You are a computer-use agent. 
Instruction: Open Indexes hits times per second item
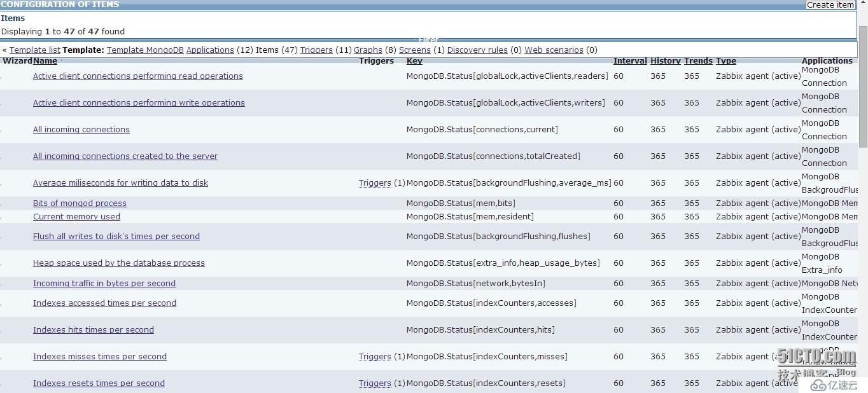click(x=94, y=329)
